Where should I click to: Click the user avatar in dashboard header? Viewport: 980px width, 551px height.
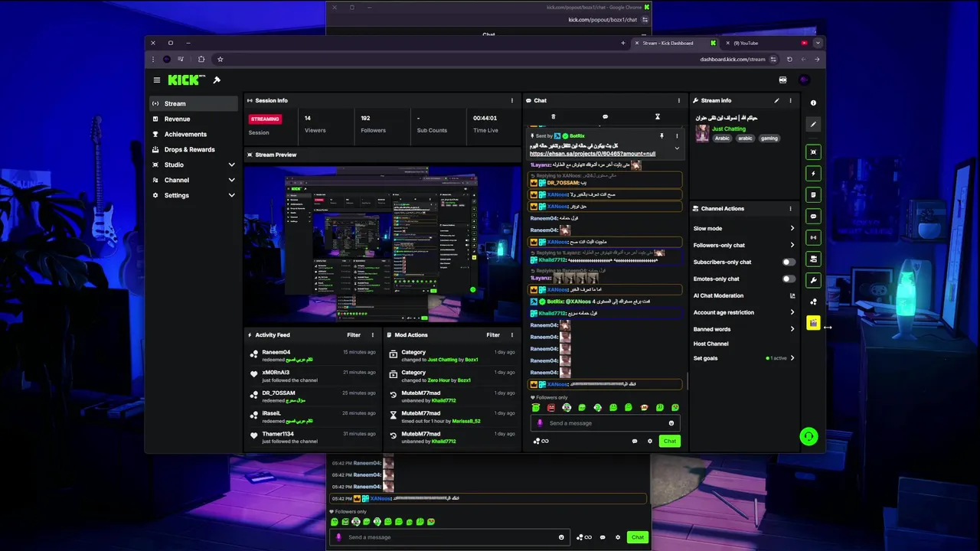tap(804, 80)
